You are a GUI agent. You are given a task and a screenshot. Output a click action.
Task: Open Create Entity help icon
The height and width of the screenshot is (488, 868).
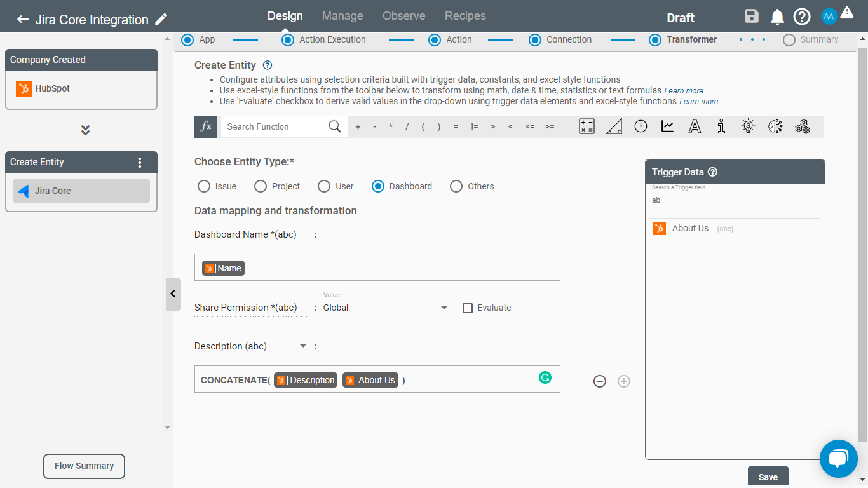[268, 65]
